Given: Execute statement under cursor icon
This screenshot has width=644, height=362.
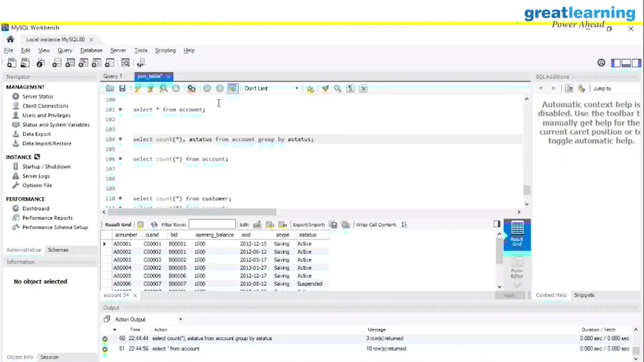Looking at the screenshot, I should [x=151, y=88].
